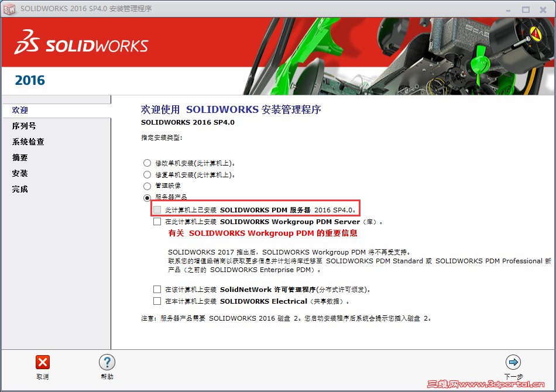Select 服务器产品 radio option
This screenshot has width=556, height=392.
point(147,198)
